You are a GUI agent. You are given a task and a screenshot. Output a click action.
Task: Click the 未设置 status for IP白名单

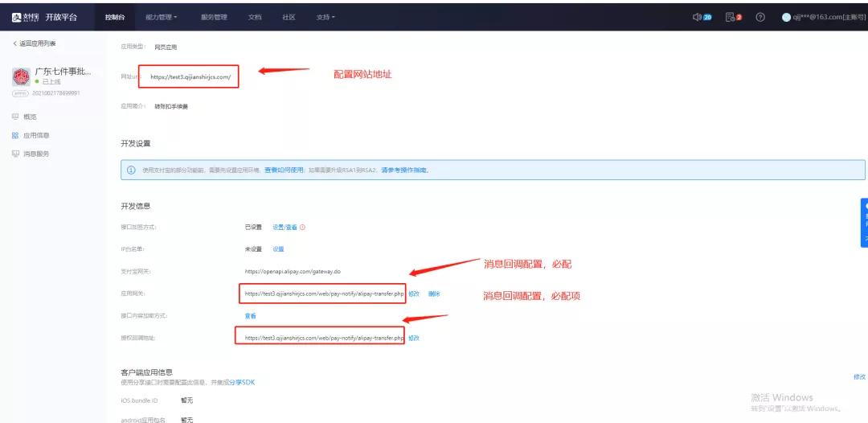(x=253, y=249)
